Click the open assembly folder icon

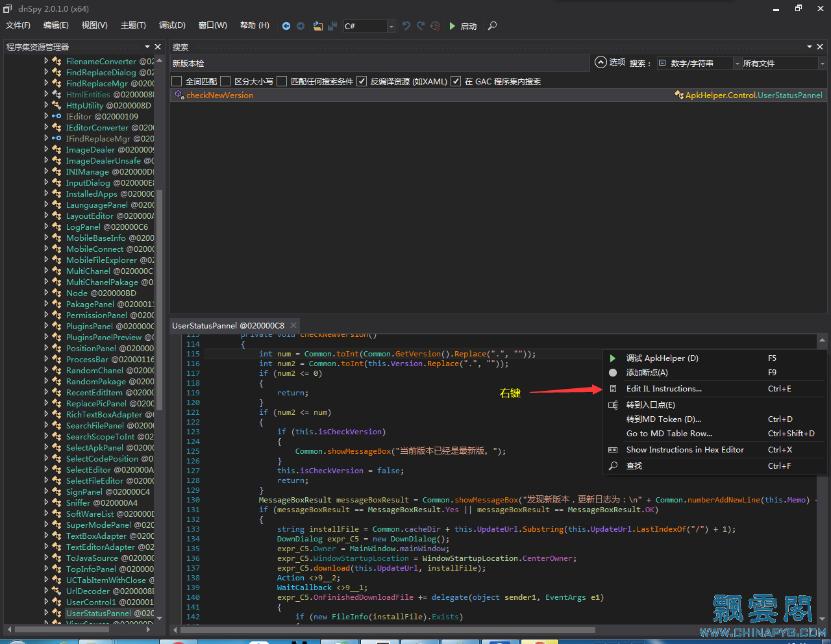coord(318,26)
